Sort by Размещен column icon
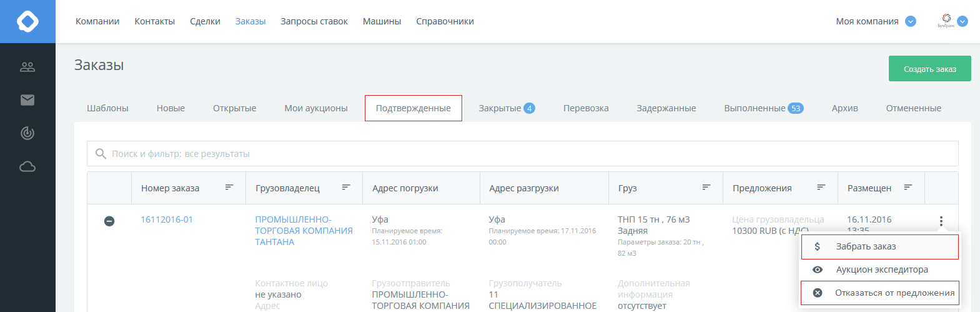This screenshot has height=312, width=980. tap(908, 187)
